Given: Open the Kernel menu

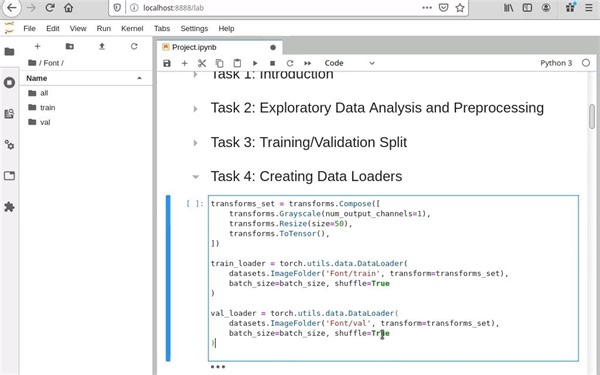Looking at the screenshot, I should [x=132, y=28].
